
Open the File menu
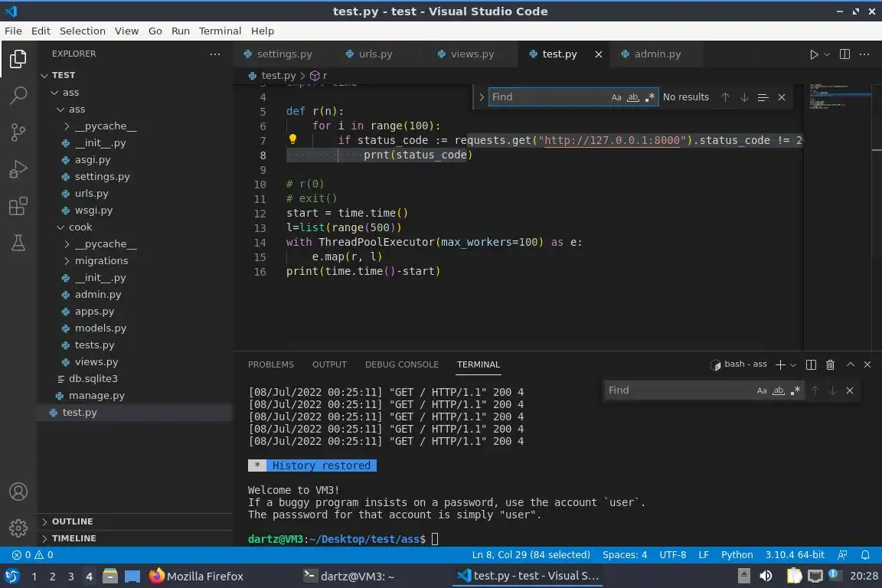coord(13,31)
